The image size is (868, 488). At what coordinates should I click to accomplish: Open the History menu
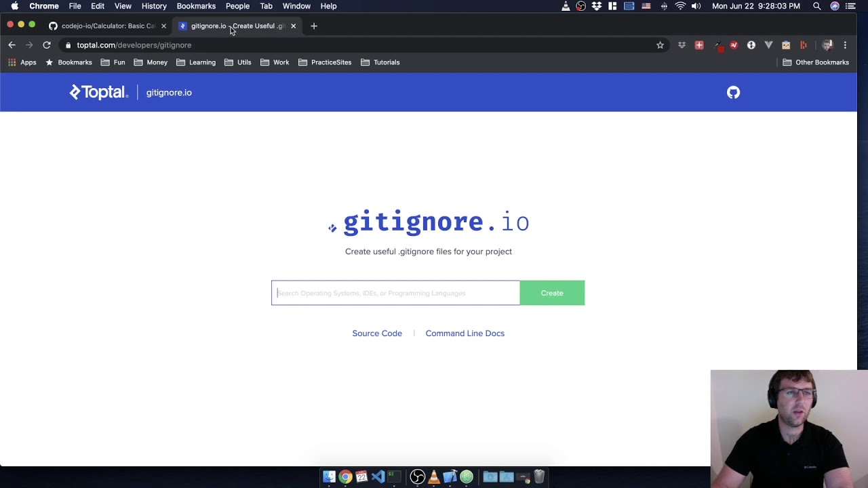(x=154, y=6)
